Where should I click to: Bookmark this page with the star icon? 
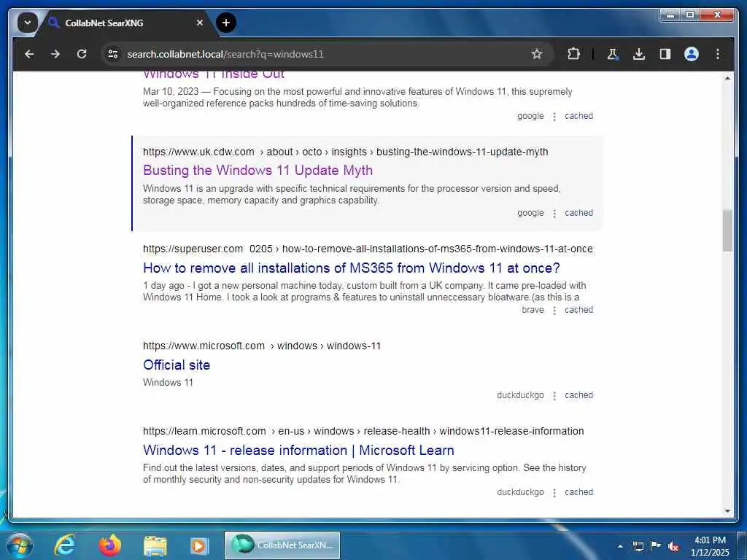click(537, 54)
